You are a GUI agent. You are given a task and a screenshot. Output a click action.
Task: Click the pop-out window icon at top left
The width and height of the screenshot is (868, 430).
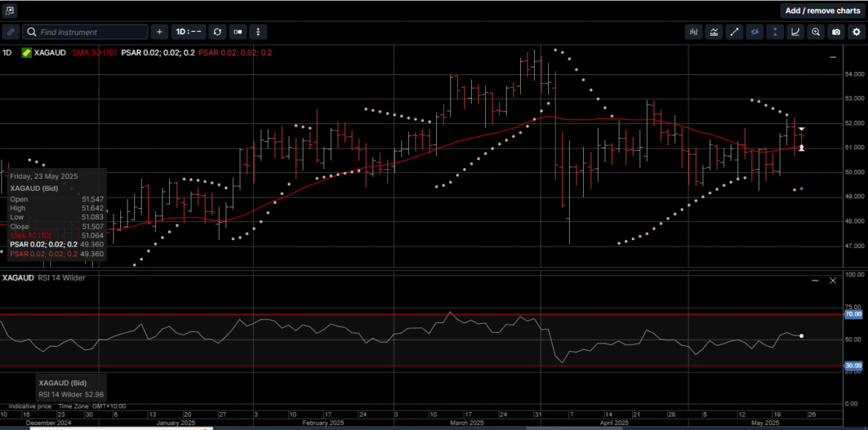(x=10, y=10)
